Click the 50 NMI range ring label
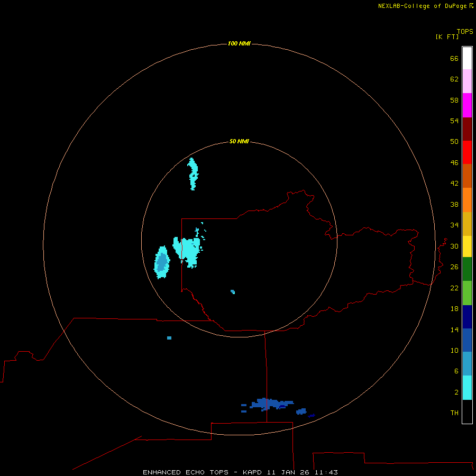 point(239,141)
